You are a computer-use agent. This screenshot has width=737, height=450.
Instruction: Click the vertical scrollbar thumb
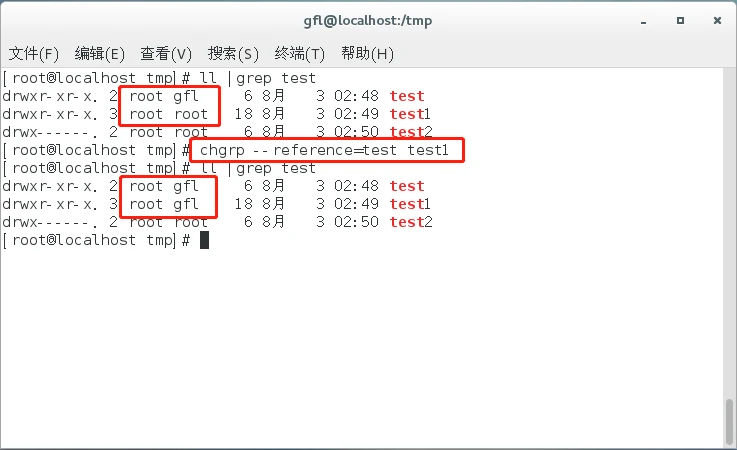click(729, 422)
